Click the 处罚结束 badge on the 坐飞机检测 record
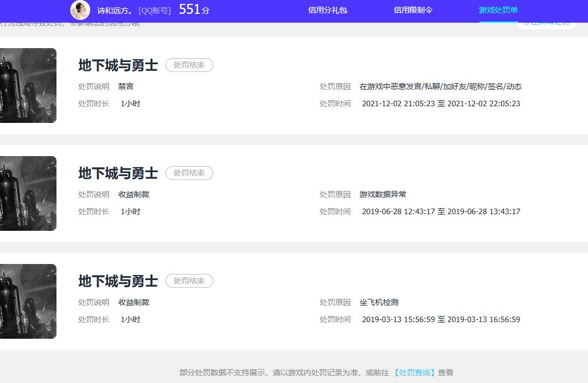Image resolution: width=588 pixels, height=383 pixels. [x=189, y=281]
